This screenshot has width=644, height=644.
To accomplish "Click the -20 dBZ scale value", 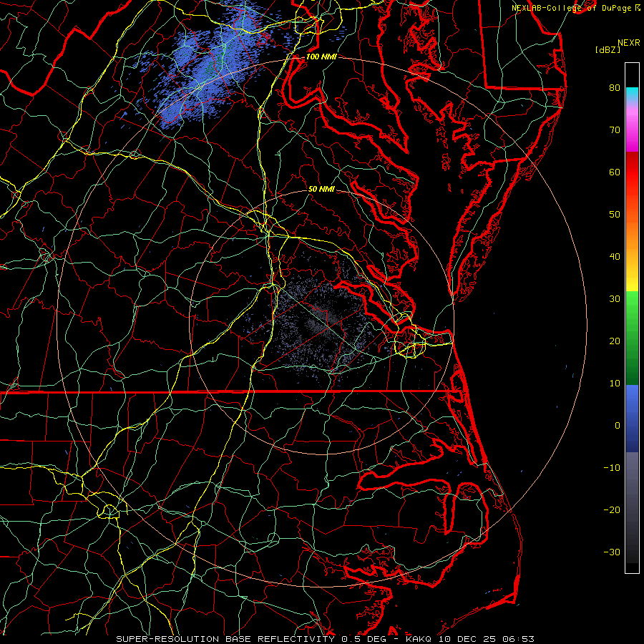I will 612,509.
